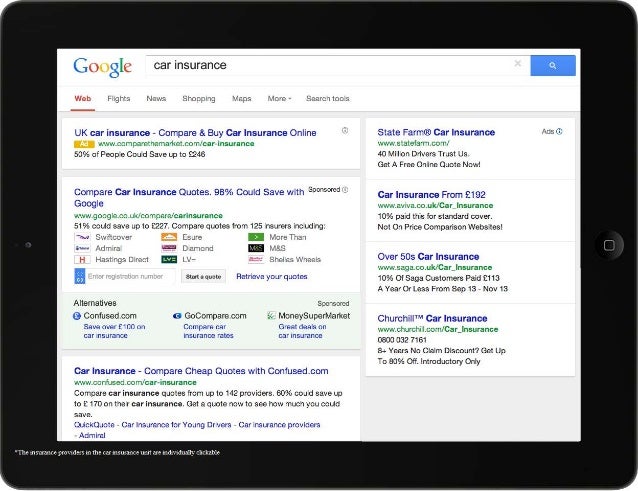Click Confused.com favicon in Alternatives
Image resolution: width=638 pixels, height=491 pixels.
(77, 316)
